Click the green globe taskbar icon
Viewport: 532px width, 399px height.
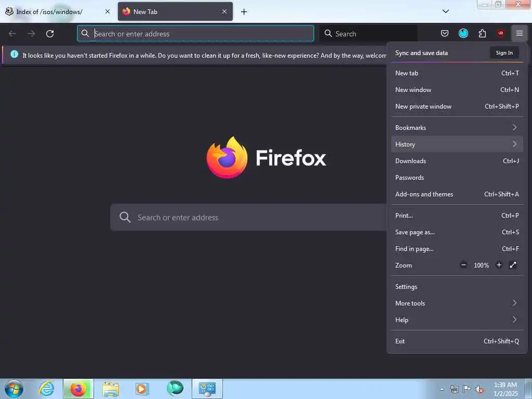click(175, 388)
